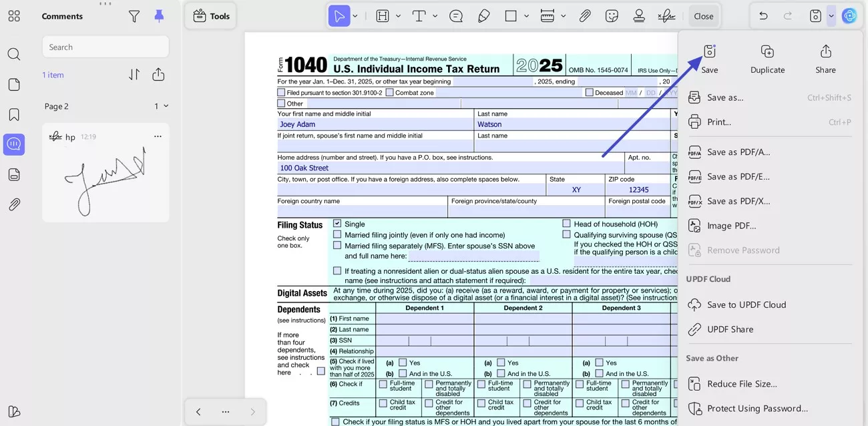Click the Tools button
Screen dimensions: 868x426
tap(210, 15)
